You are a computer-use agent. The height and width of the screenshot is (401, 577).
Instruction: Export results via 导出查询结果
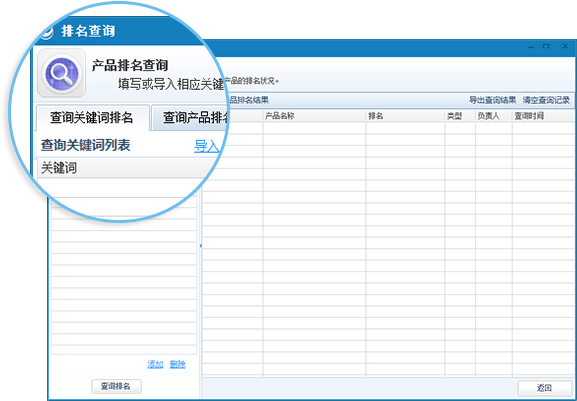492,100
